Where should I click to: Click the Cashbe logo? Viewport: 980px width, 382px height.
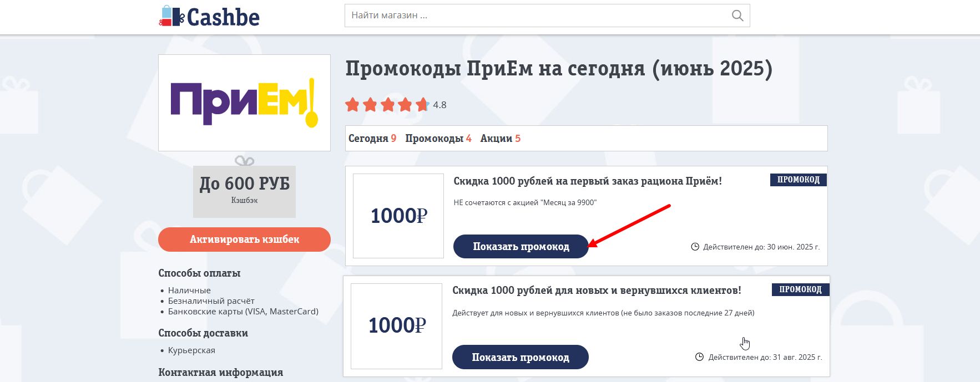tap(209, 17)
